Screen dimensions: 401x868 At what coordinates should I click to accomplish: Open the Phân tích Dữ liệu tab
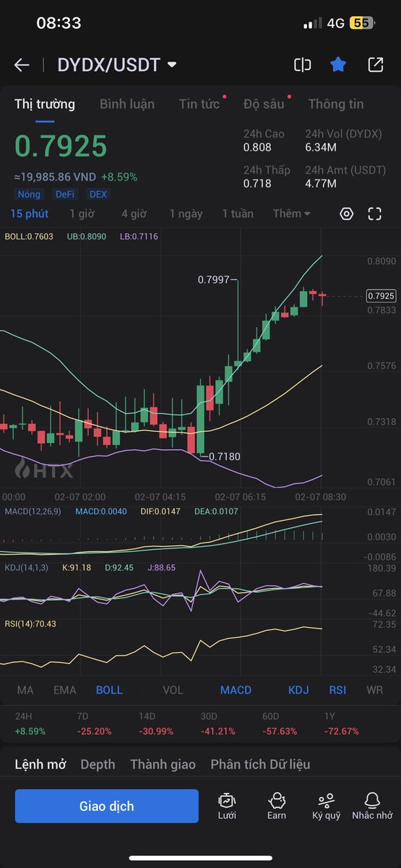(260, 765)
